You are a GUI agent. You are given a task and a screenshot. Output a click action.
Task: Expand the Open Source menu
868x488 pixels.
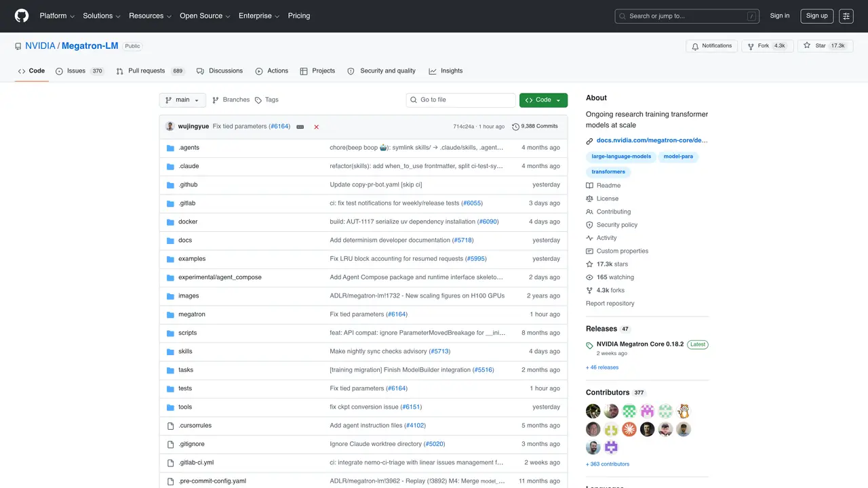pyautogui.click(x=205, y=16)
